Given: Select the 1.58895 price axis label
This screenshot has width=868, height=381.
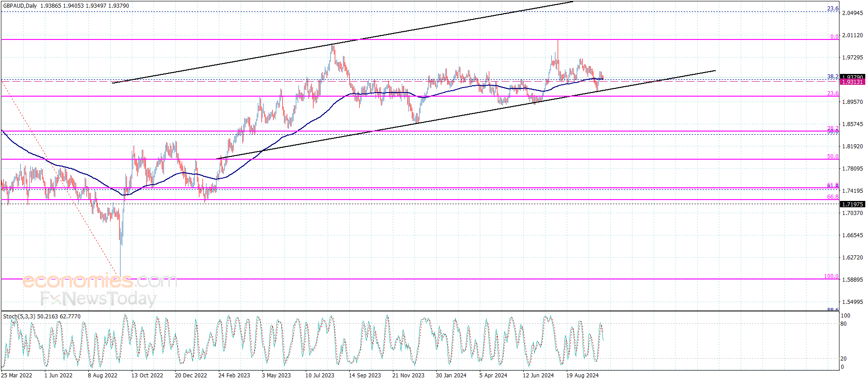Looking at the screenshot, I should pos(852,280).
